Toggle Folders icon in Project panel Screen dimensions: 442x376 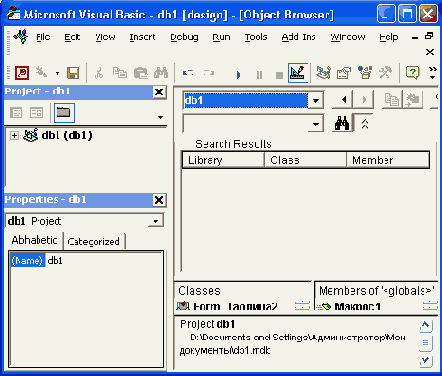(x=64, y=113)
